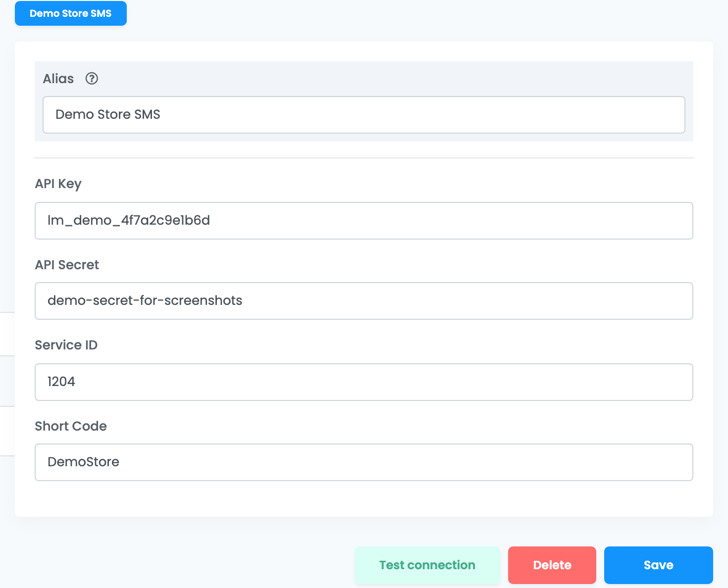728x588 pixels.
Task: Run Test connection
Action: 427,565
